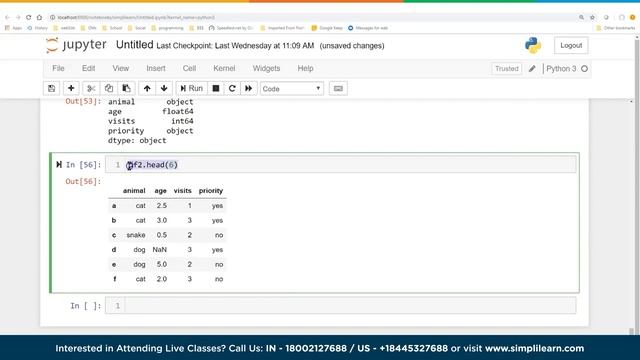Click the Out[56] output prompt

(x=83, y=181)
